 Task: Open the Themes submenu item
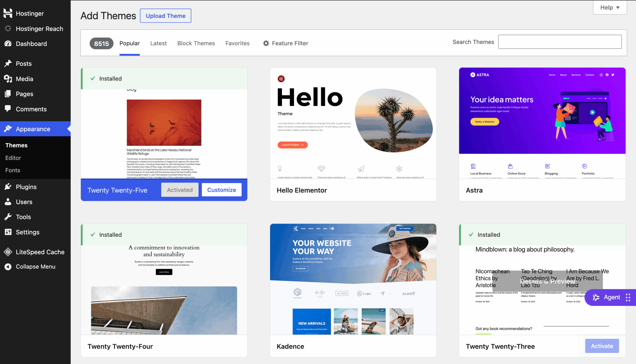click(16, 145)
